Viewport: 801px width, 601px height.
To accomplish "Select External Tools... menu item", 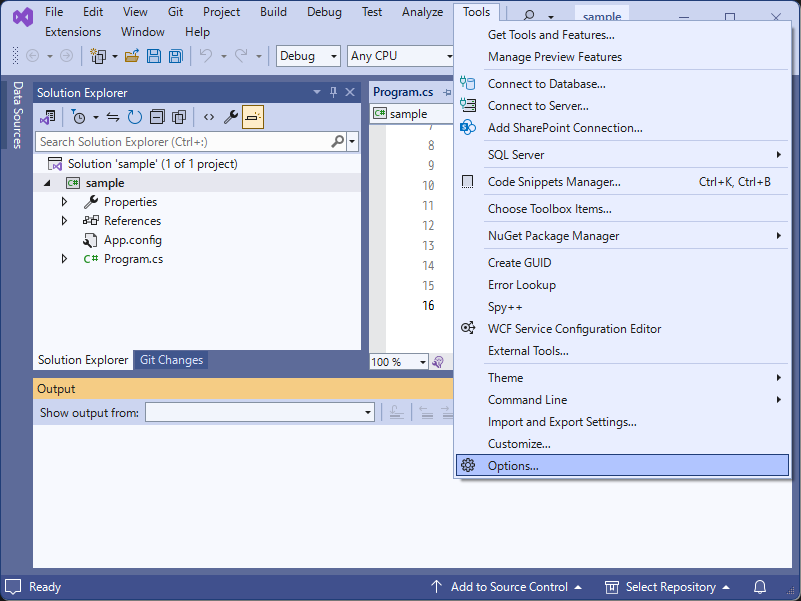I will click(x=622, y=351).
